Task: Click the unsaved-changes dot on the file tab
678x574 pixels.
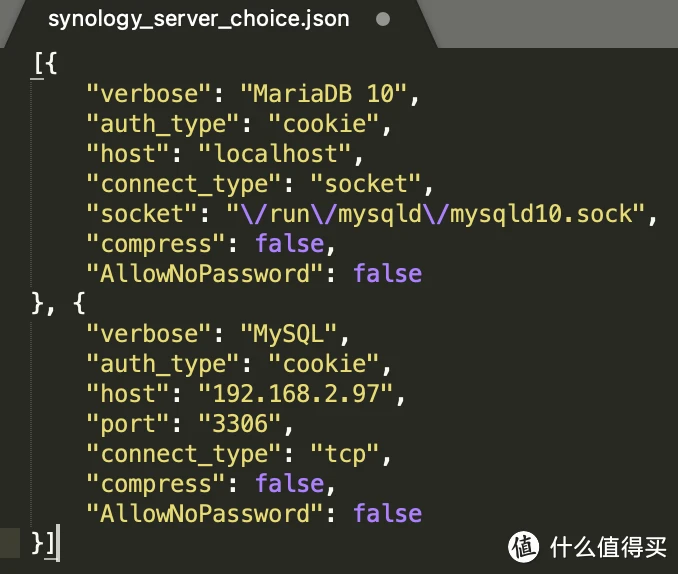Action: click(x=383, y=19)
